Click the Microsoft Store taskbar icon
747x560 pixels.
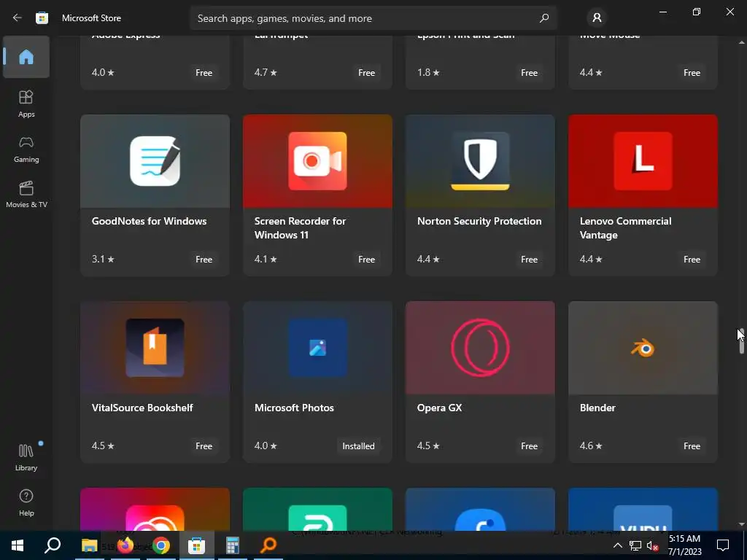coord(196,545)
